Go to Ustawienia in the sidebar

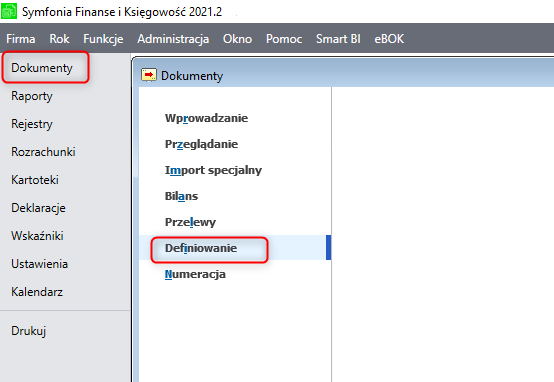39,264
